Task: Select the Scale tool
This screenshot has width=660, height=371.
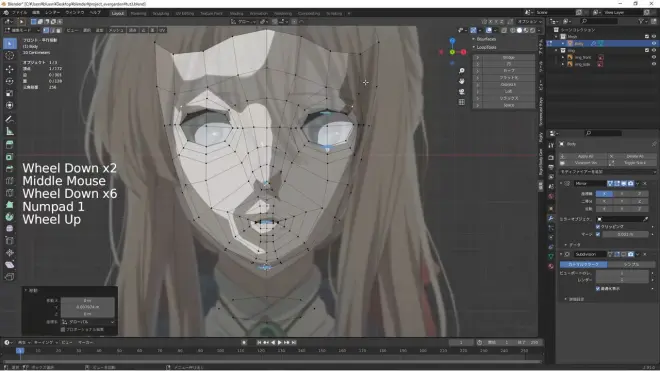Action: pyautogui.click(x=10, y=93)
